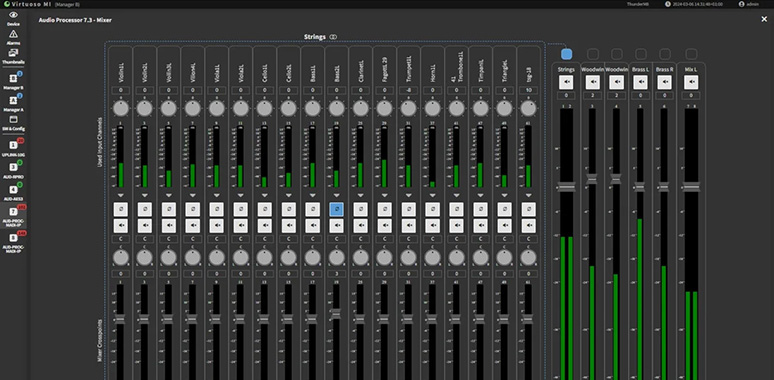Image resolution: width=774 pixels, height=380 pixels.
Task: Open SW & Config in the sidebar
Action: (13, 122)
